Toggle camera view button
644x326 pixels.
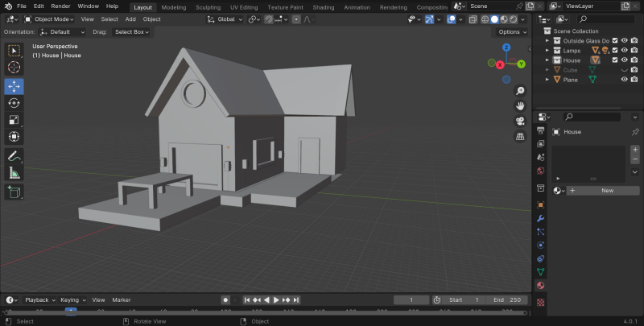(x=520, y=121)
